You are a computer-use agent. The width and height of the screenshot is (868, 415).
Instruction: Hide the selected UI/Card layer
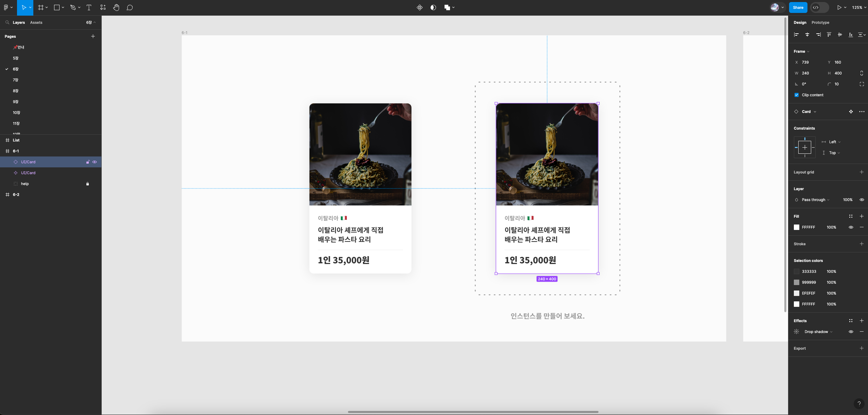point(95,162)
